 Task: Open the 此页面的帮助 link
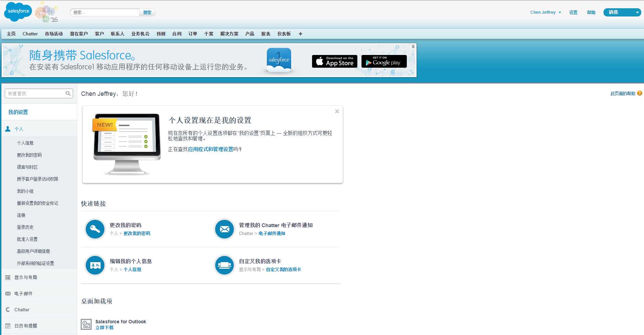point(623,93)
